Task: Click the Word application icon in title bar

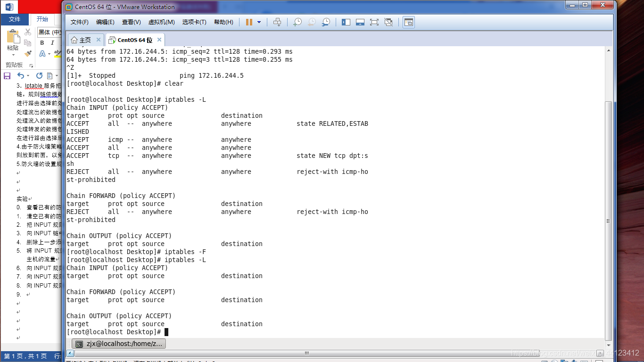Action: click(9, 7)
